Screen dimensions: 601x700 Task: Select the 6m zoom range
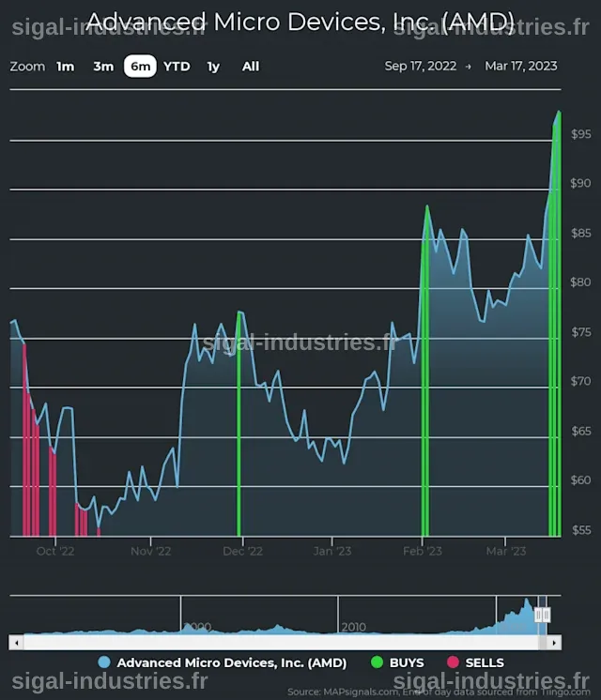coord(140,67)
